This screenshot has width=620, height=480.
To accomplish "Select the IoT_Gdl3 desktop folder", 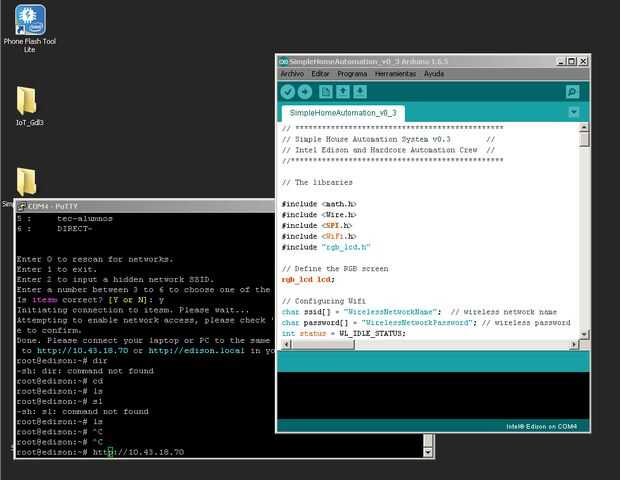I will [29, 106].
